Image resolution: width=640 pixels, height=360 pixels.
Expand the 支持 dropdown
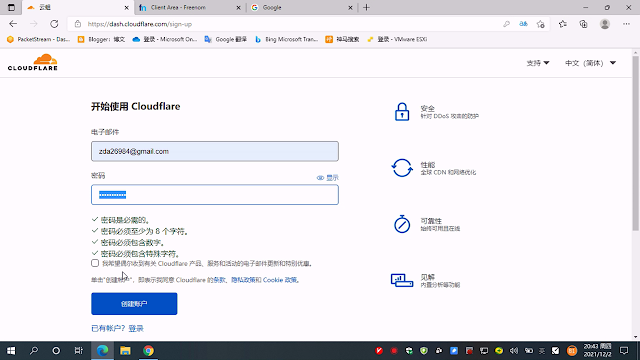tap(538, 63)
